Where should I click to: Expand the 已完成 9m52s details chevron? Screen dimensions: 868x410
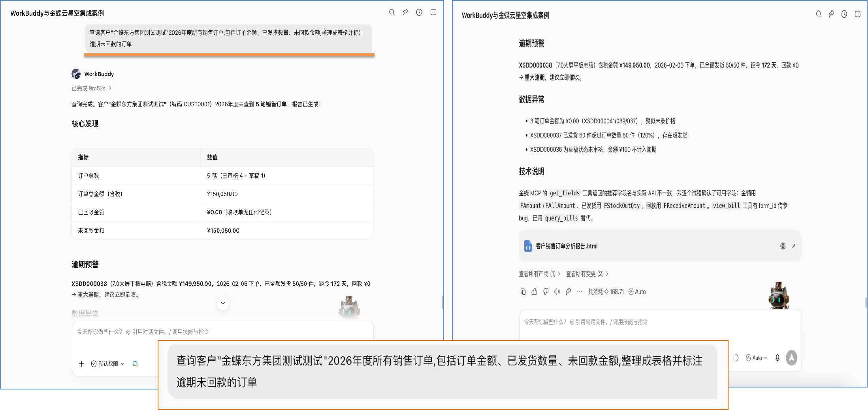[x=110, y=88]
